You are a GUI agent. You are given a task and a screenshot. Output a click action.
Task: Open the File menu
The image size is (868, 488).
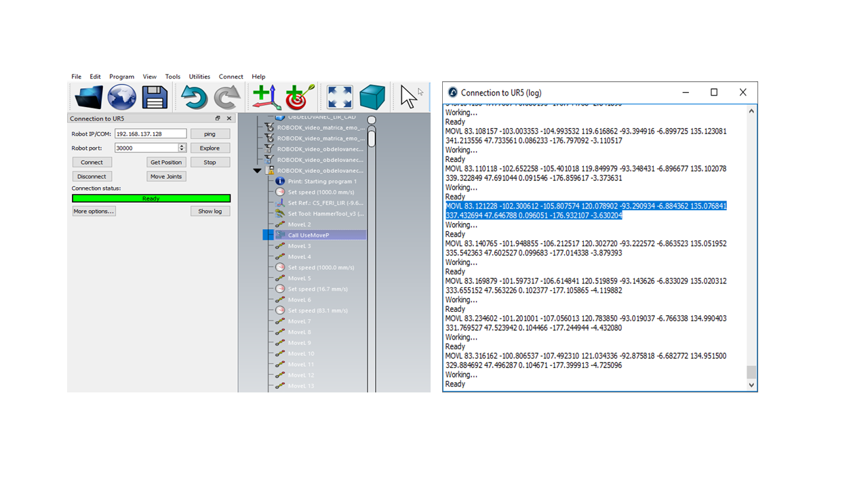coord(77,77)
